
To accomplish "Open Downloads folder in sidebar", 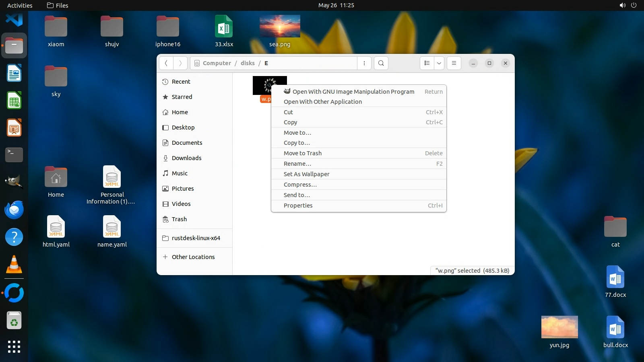I will click(x=186, y=158).
